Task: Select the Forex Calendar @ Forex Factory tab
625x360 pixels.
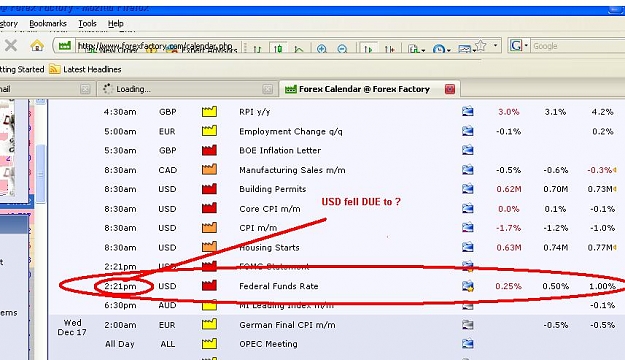Action: click(370, 89)
